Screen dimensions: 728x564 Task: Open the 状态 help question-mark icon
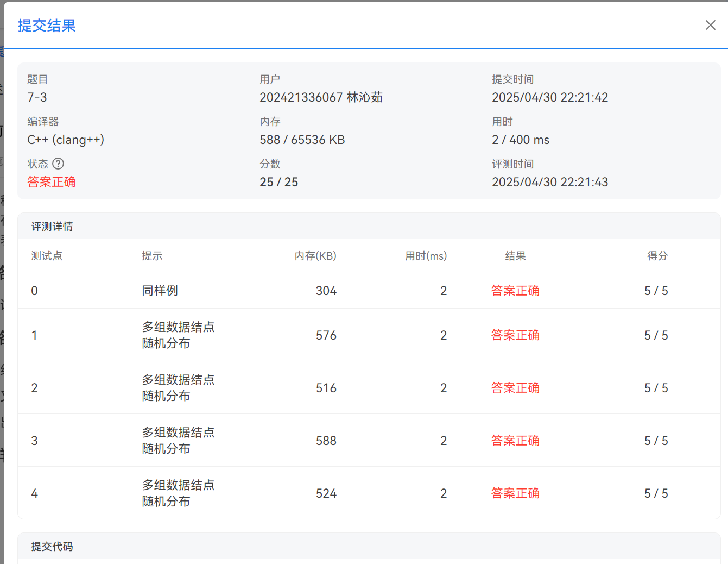(x=58, y=164)
